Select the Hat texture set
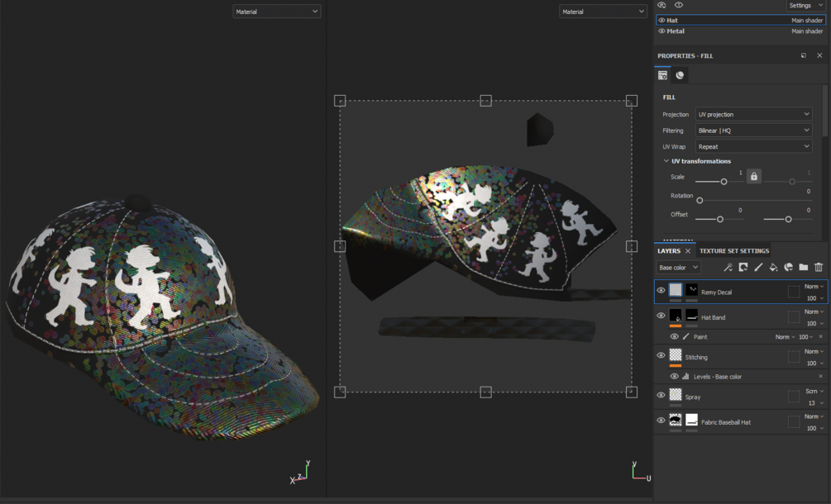 (x=740, y=20)
